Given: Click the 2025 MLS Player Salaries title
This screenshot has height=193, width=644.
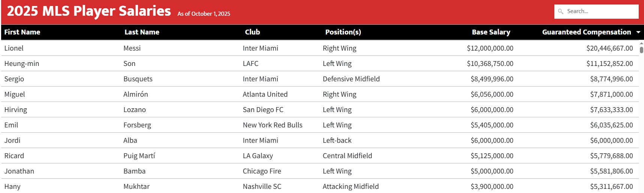Looking at the screenshot, I should pyautogui.click(x=89, y=11).
